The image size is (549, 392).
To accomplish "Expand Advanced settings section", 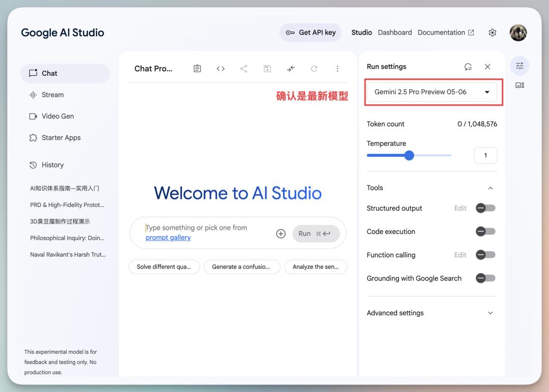I will tap(432, 313).
